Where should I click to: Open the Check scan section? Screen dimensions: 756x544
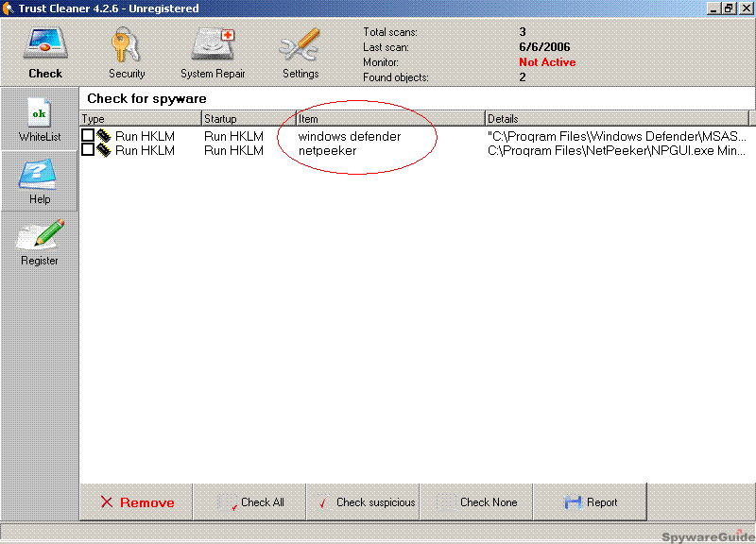(45, 53)
